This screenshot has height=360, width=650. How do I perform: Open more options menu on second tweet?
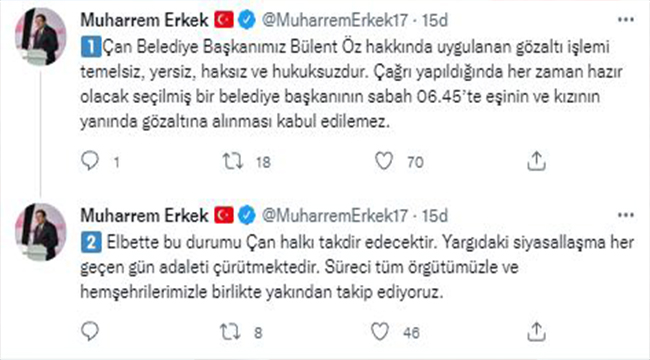[626, 215]
